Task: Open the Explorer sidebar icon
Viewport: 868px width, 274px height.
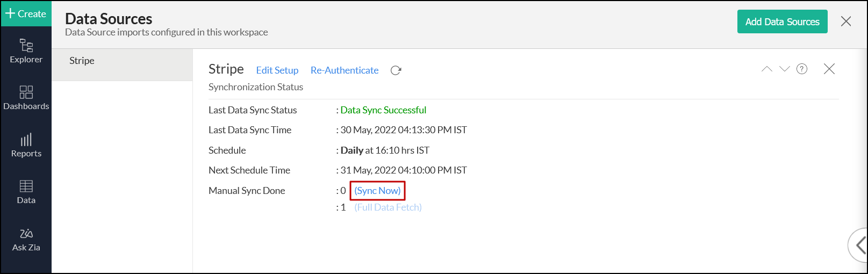Action: point(26,51)
